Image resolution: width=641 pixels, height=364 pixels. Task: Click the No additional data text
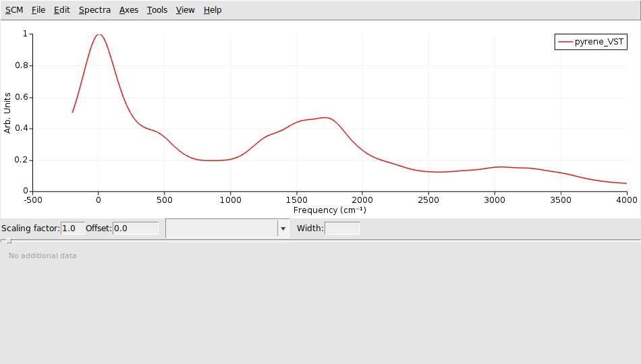click(43, 255)
